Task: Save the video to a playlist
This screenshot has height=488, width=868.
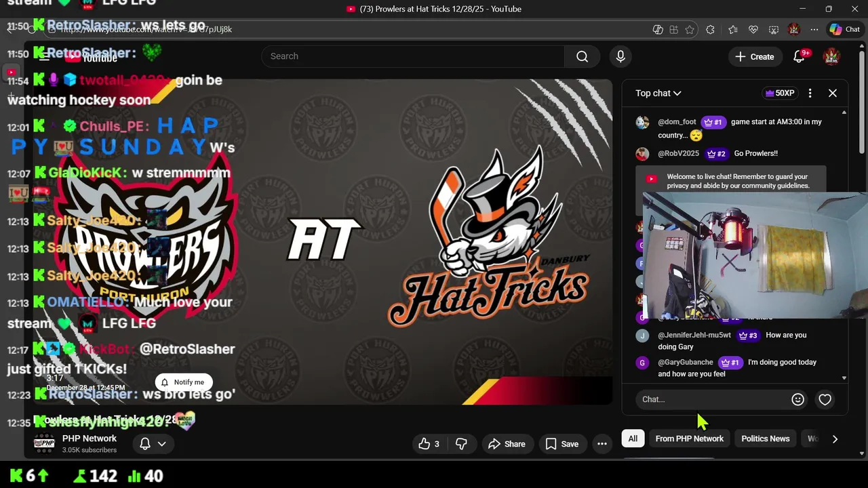Action: 562,444
